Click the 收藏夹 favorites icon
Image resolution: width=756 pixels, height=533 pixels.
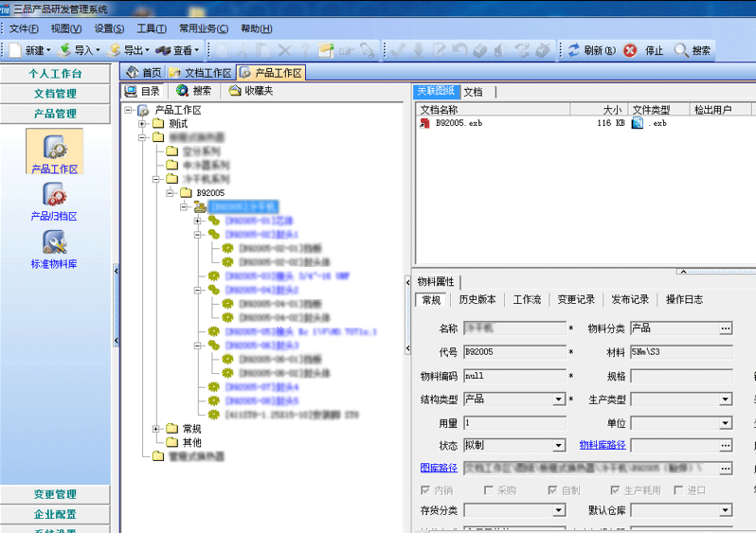coord(234,91)
